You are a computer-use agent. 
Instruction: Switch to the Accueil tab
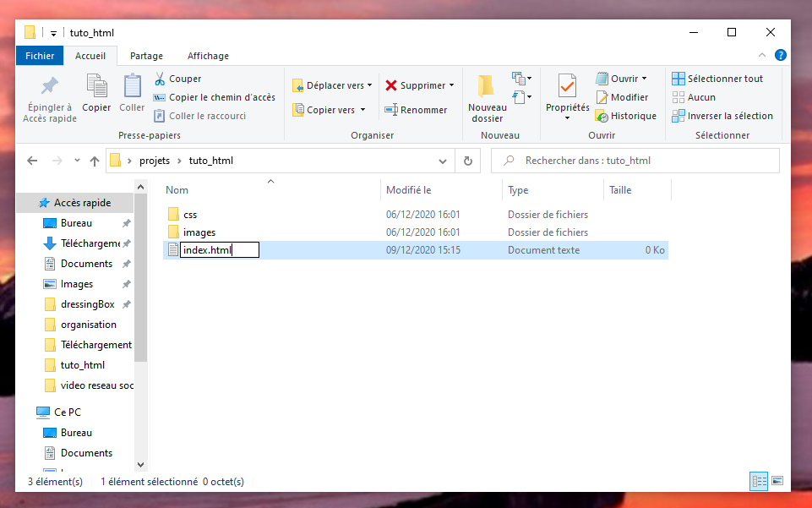click(90, 56)
